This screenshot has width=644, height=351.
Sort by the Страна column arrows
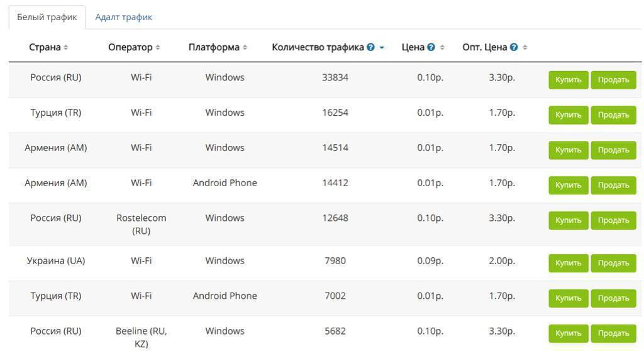(x=65, y=47)
